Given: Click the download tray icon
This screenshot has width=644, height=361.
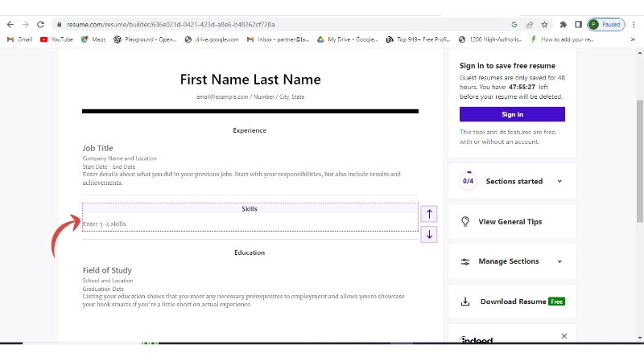Looking at the screenshot, I should click(x=465, y=302).
